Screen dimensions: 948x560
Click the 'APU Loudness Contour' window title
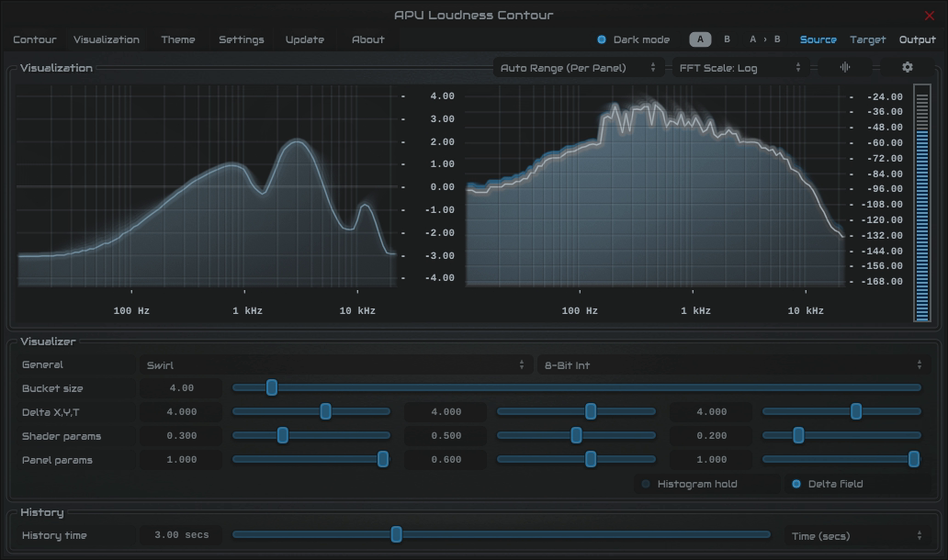[473, 15]
